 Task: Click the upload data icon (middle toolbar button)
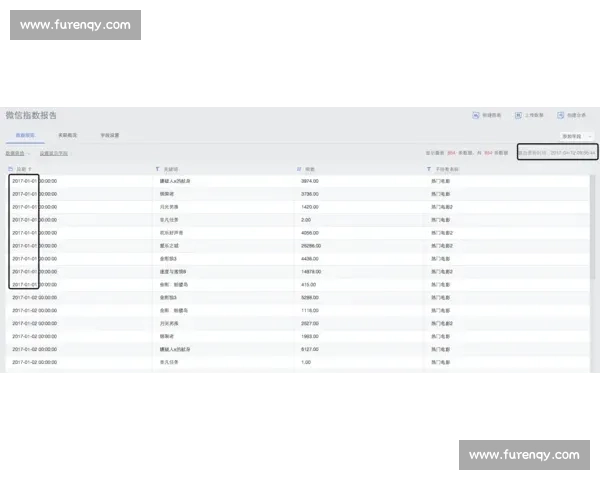pos(517,116)
